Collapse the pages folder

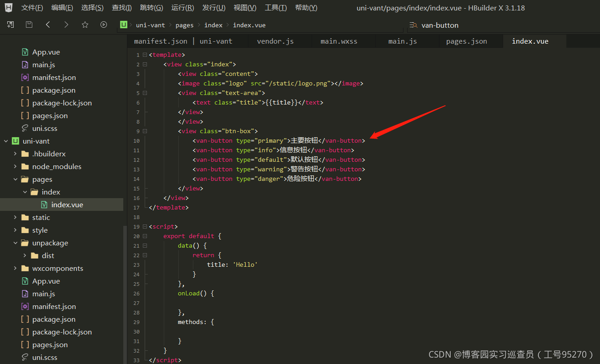(15, 179)
